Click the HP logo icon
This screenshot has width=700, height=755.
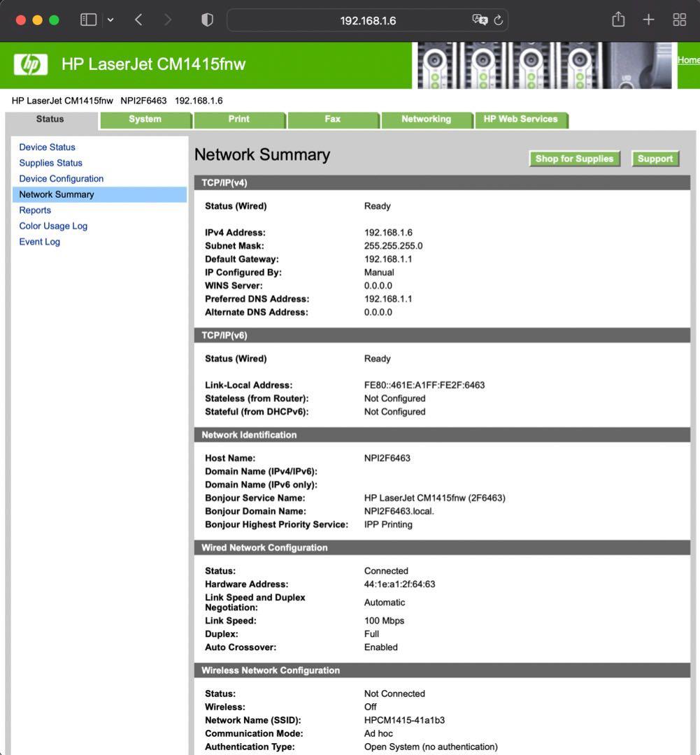[x=31, y=64]
